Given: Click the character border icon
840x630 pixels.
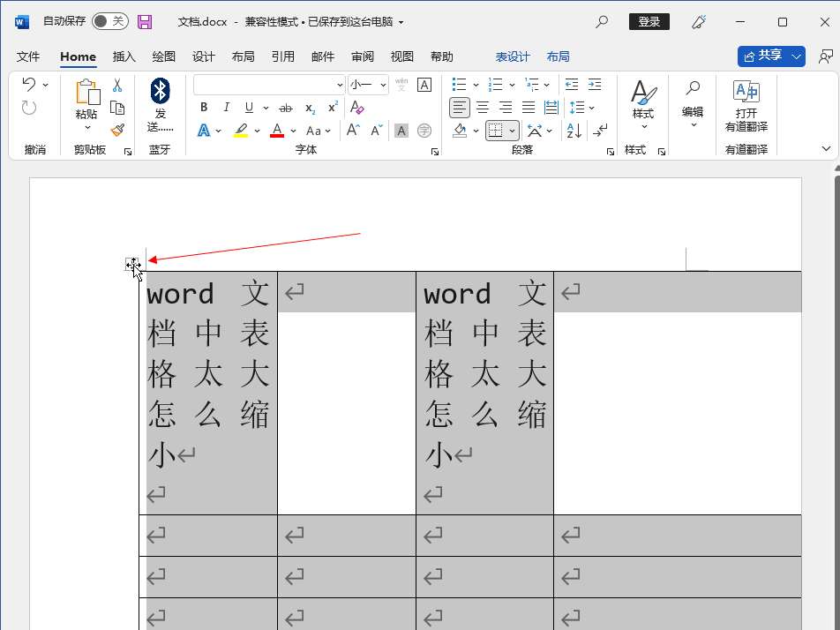Looking at the screenshot, I should coord(424,85).
